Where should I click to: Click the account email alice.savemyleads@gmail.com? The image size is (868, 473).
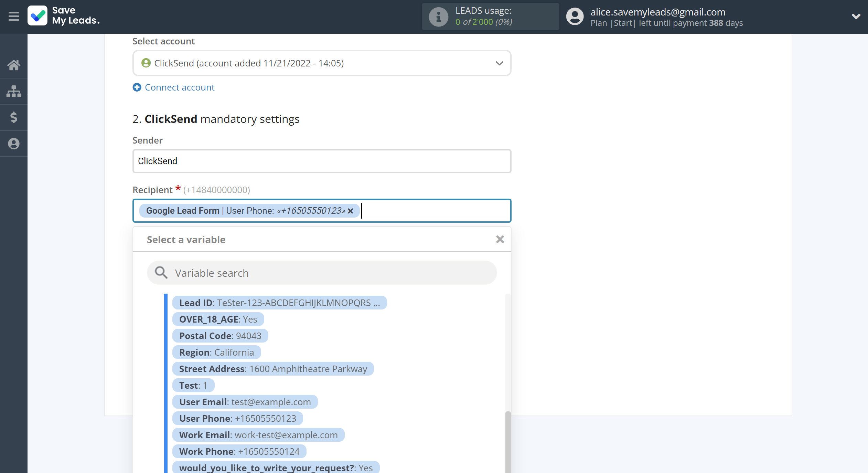pyautogui.click(x=658, y=12)
